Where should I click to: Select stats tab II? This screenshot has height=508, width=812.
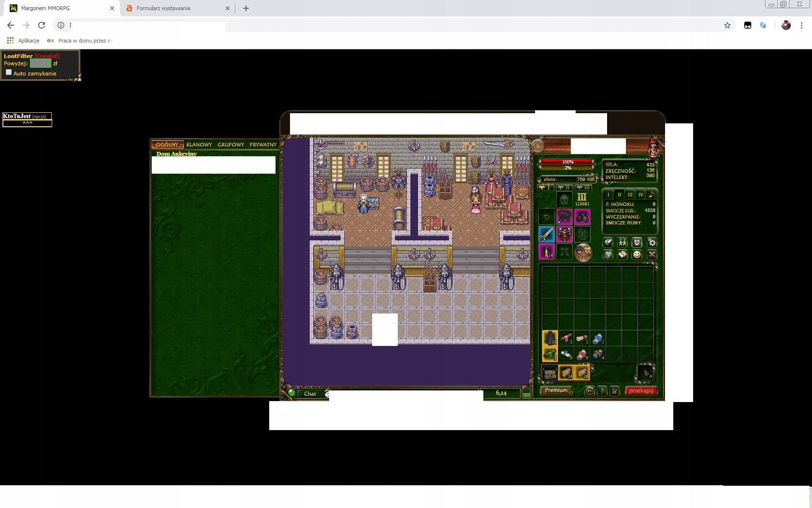pyautogui.click(x=619, y=194)
